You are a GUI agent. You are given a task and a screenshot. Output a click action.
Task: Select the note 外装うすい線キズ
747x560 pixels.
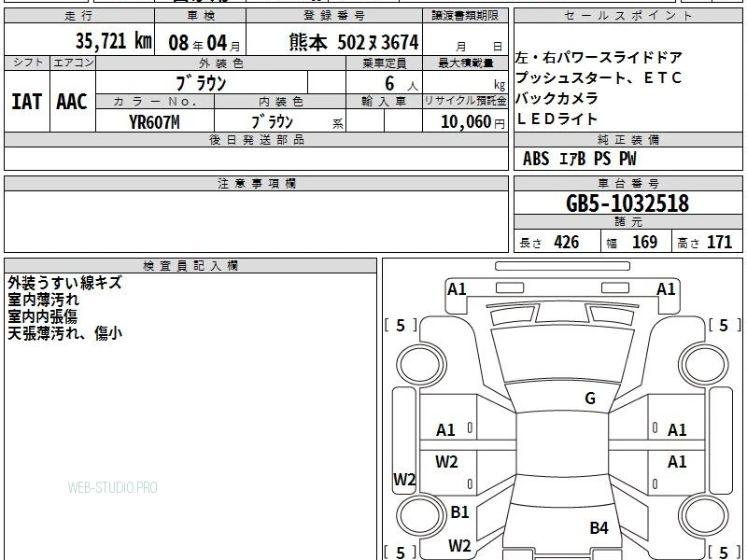point(64,283)
